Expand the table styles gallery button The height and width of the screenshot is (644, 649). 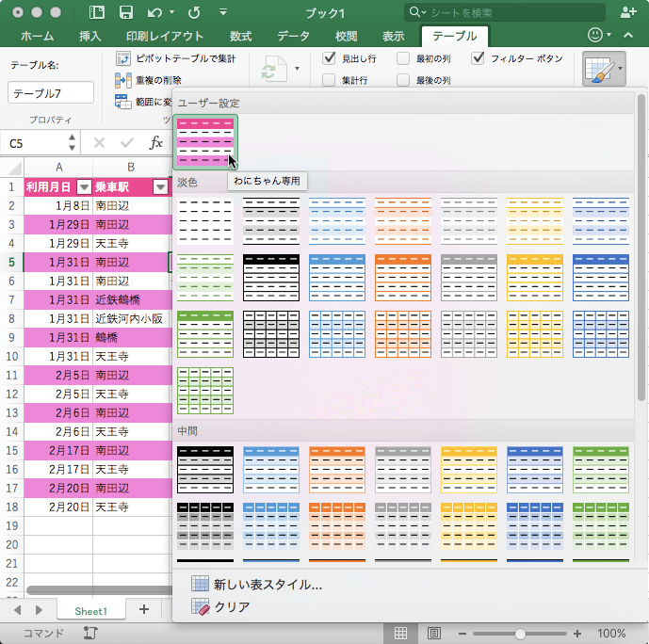(x=604, y=69)
